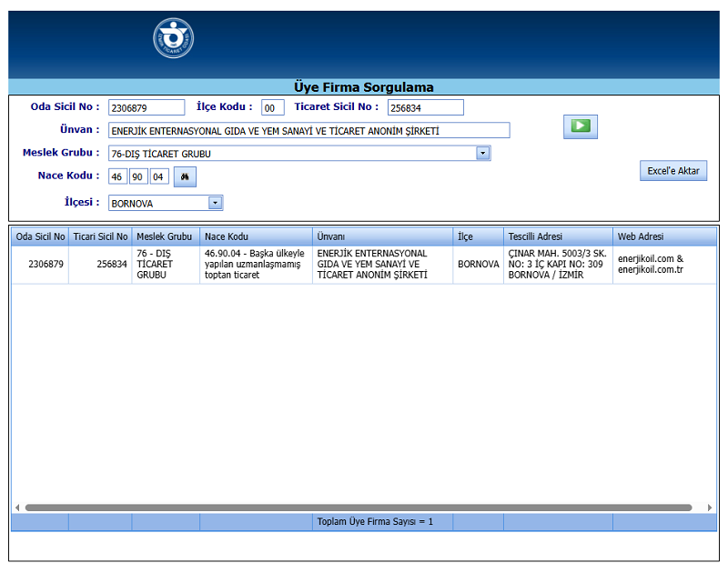Click the Web Adresi column header
Image resolution: width=728 pixels, height=573 pixels.
coord(664,236)
